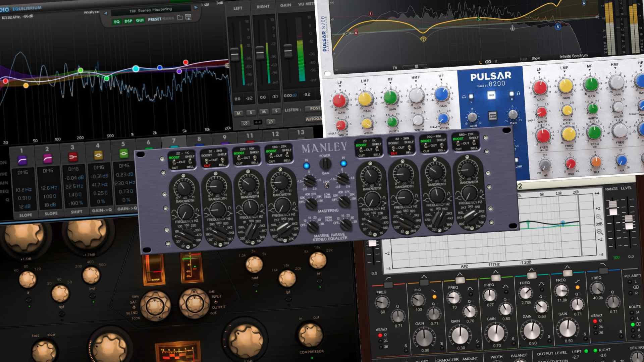Select Pulsar curve node number 5

pos(558,26)
